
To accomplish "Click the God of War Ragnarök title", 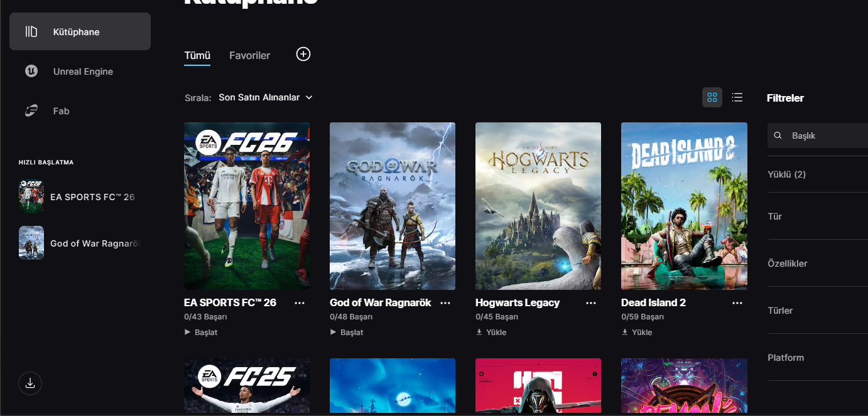I will [381, 302].
